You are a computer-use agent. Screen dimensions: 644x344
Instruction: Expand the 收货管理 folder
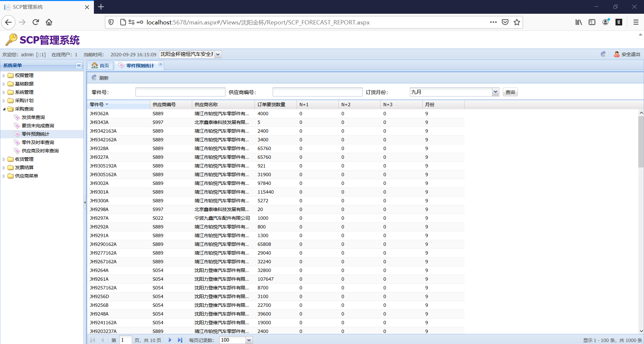point(4,159)
